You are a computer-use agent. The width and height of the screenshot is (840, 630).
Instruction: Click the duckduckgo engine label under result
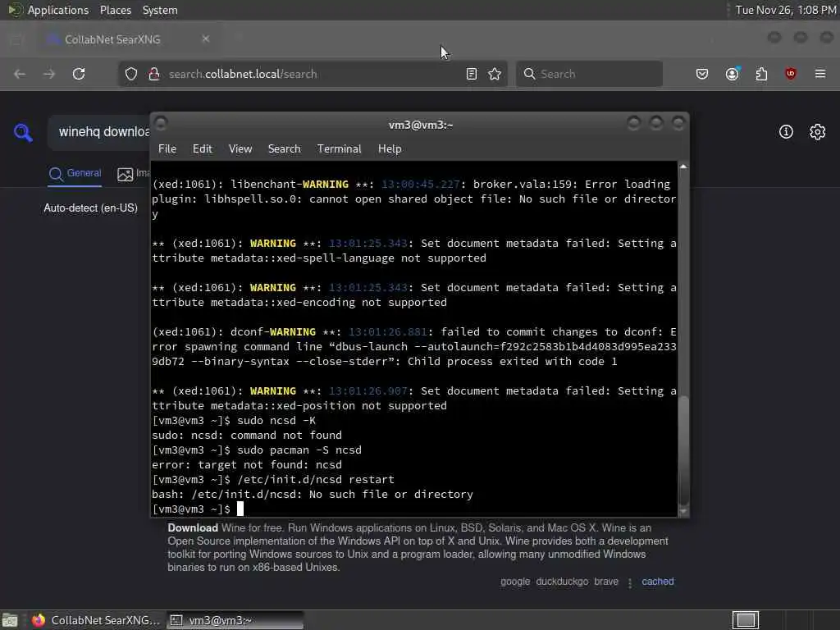562,582
